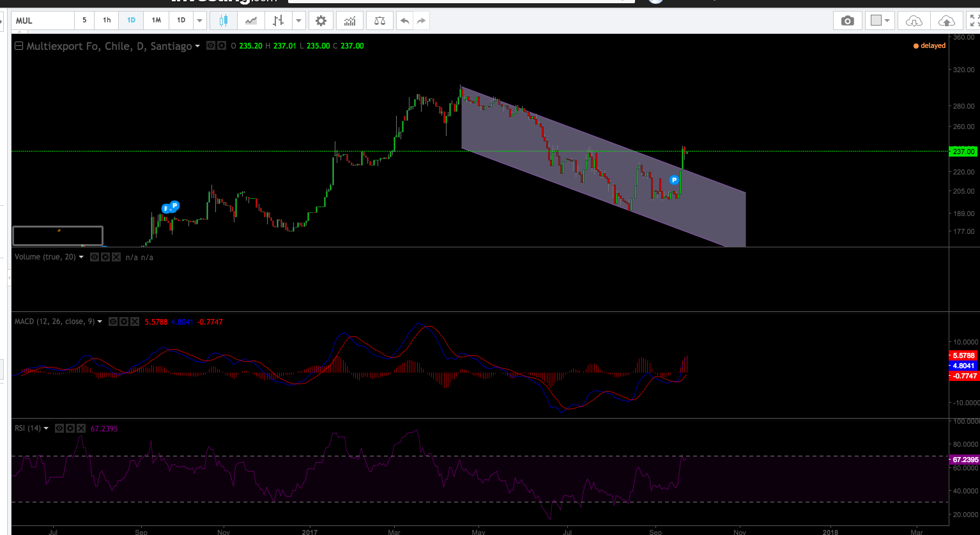
Task: Click the May label on time axis
Action: pos(478,531)
